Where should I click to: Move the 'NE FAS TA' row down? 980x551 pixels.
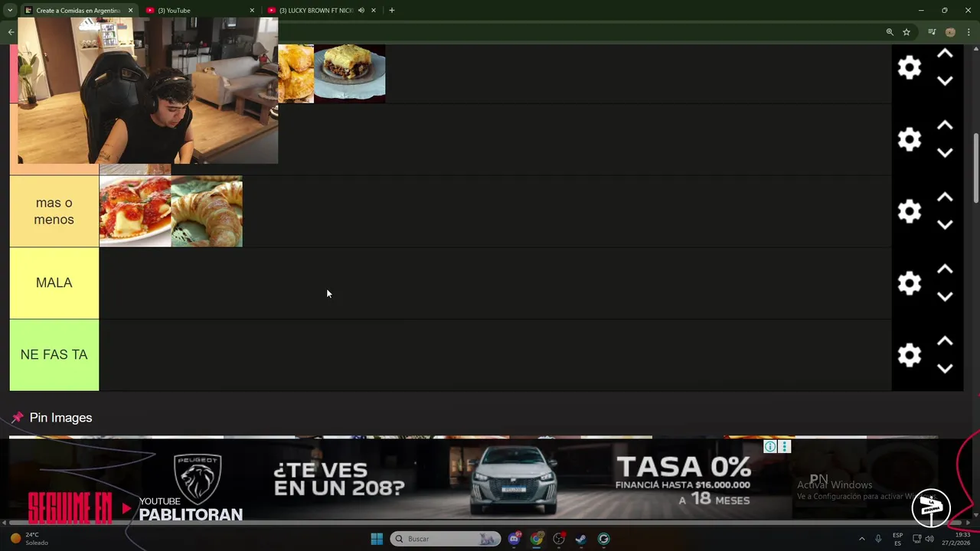[945, 369]
